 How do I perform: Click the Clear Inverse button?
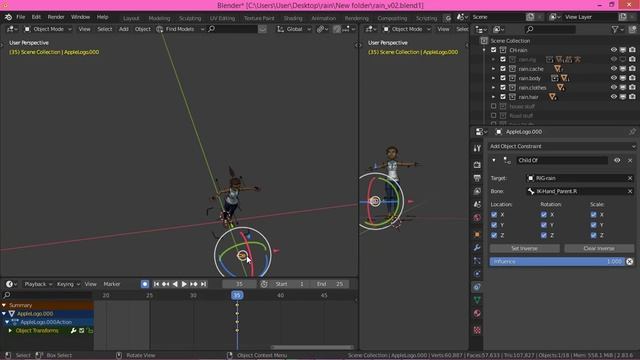pos(599,249)
